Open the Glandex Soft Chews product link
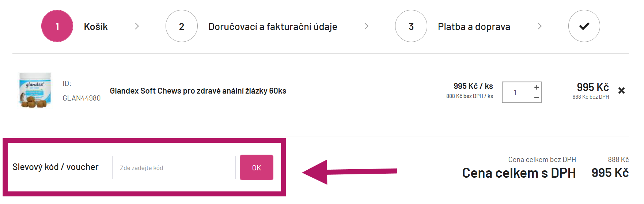The height and width of the screenshot is (204, 644). 198,91
